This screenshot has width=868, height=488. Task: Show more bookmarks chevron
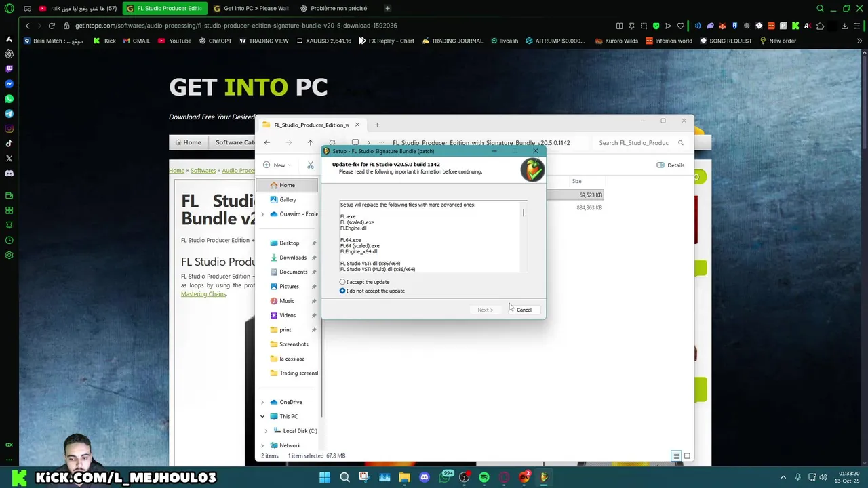click(x=859, y=41)
